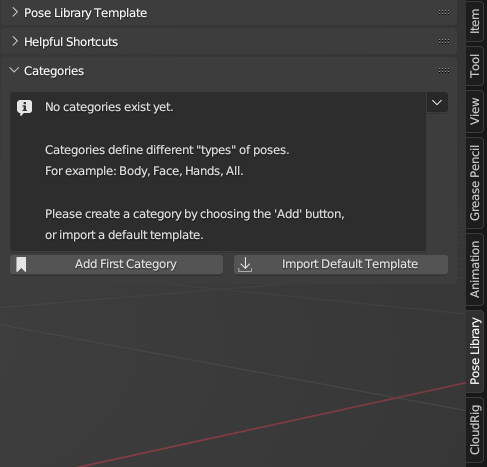Switch to the Tool sidebar tab
The height and width of the screenshot is (467, 487).
[475, 66]
